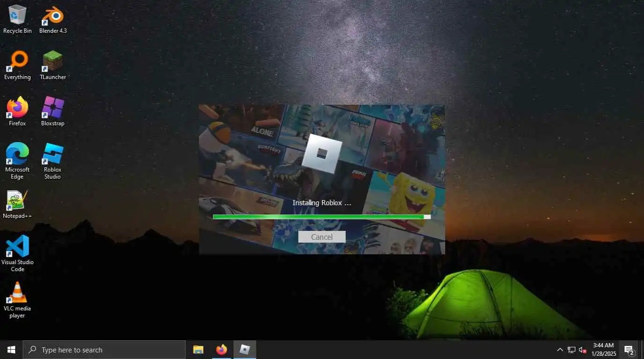The height and width of the screenshot is (359, 644).
Task: Select the Notepad++ desktop shortcut
Action: (x=17, y=204)
